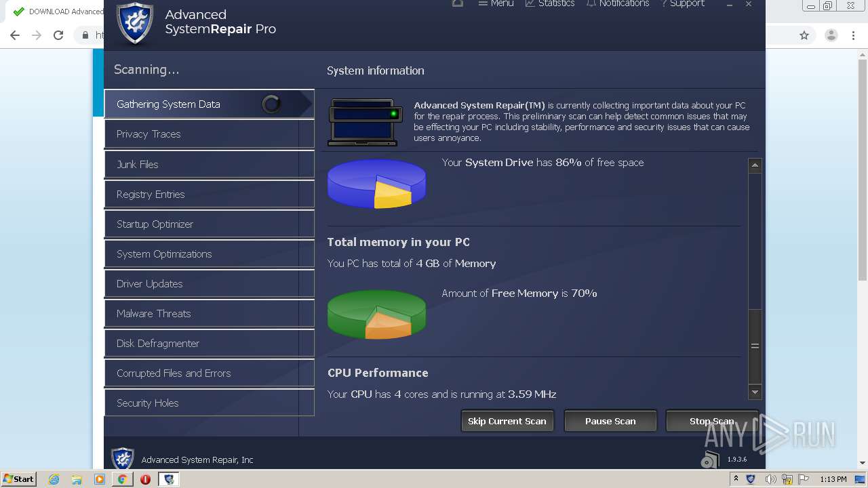Image resolution: width=868 pixels, height=488 pixels.
Task: Open Chrome three-dot menu
Action: click(854, 35)
